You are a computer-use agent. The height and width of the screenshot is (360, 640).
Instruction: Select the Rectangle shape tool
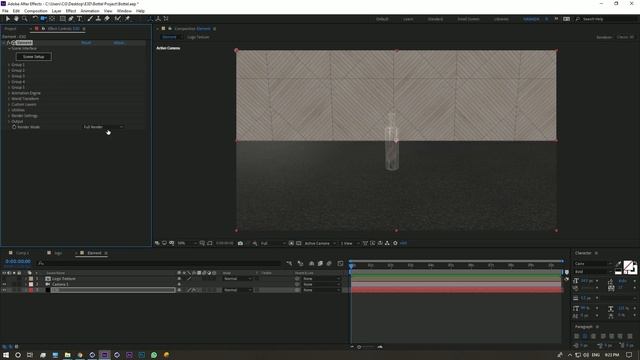[x=62, y=19]
